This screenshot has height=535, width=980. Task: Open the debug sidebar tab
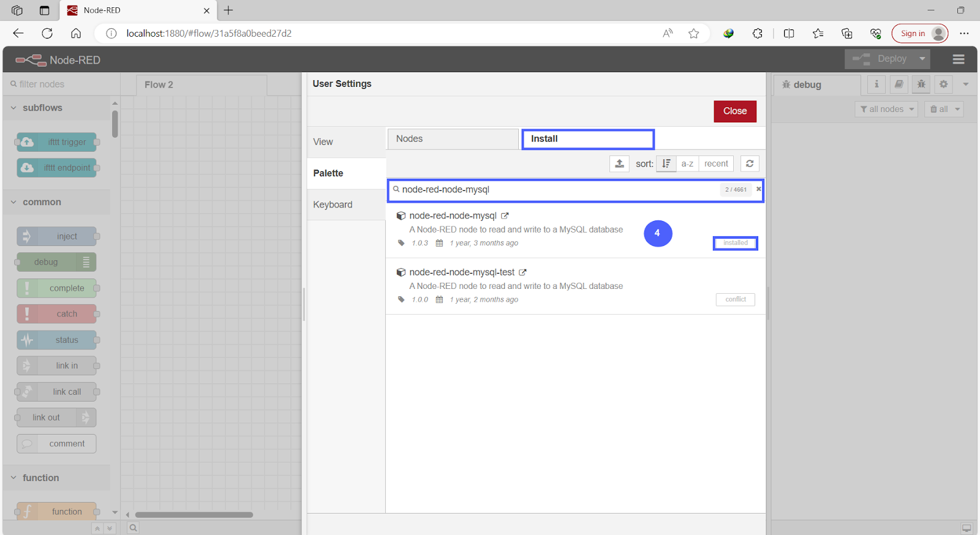[x=817, y=84]
